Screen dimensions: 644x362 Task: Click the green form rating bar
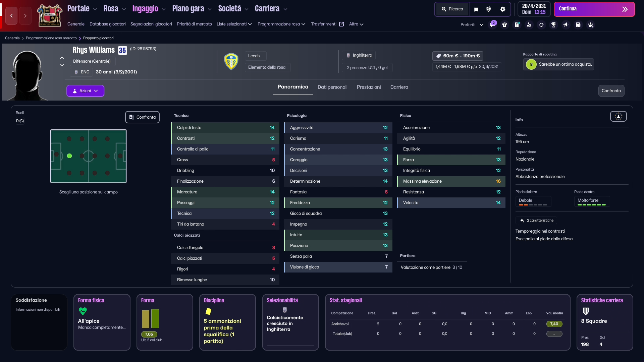(x=155, y=318)
